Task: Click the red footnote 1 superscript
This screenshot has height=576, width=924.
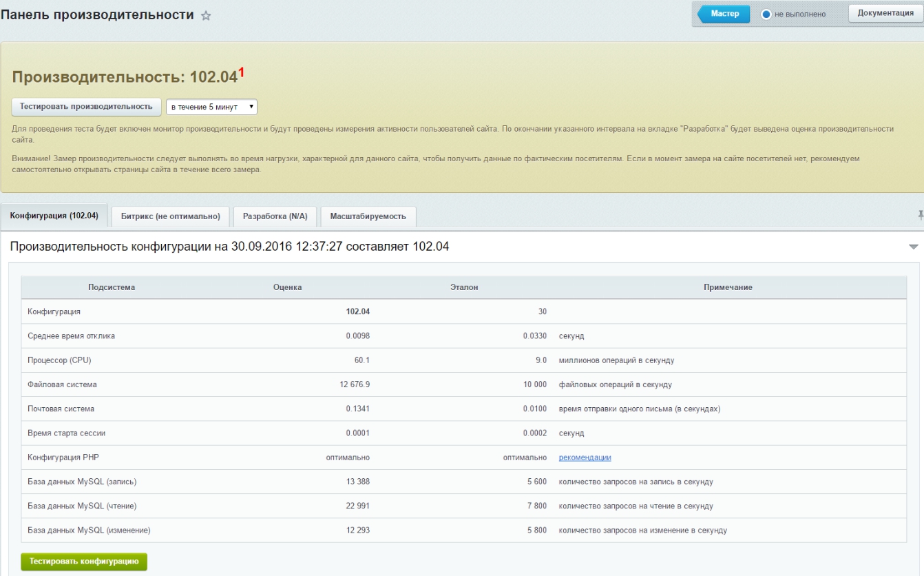Action: [242, 71]
